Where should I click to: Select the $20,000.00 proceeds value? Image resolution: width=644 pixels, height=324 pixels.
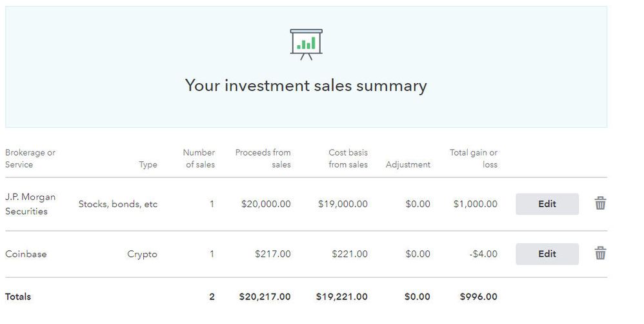[x=266, y=204]
